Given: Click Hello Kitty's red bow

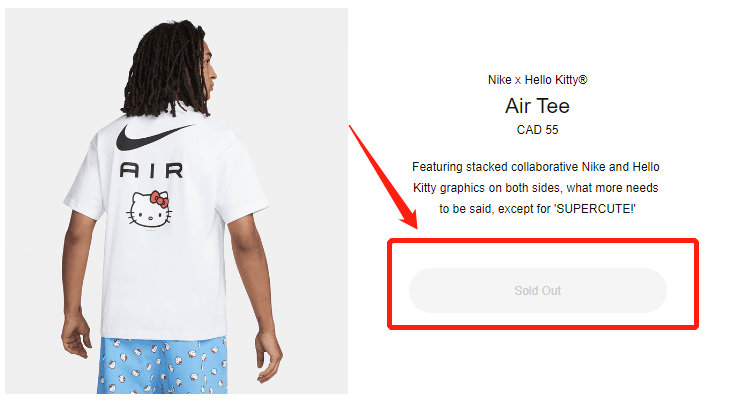Looking at the screenshot, I should [x=159, y=200].
